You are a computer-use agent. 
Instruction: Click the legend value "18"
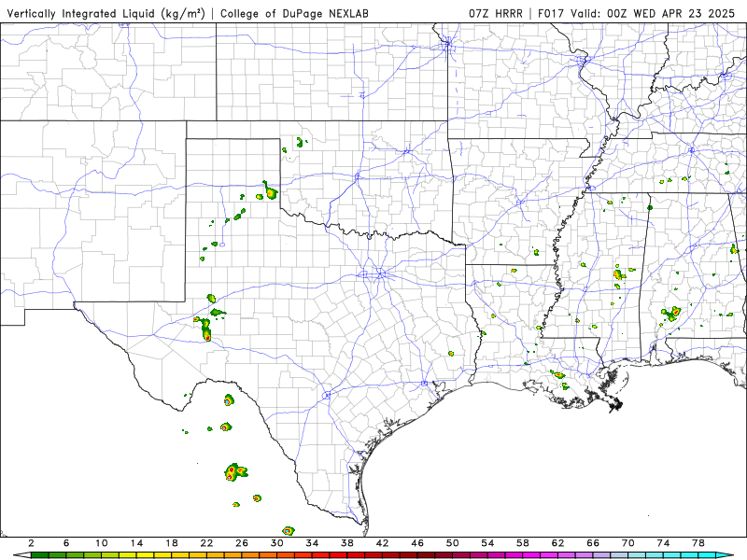click(172, 543)
